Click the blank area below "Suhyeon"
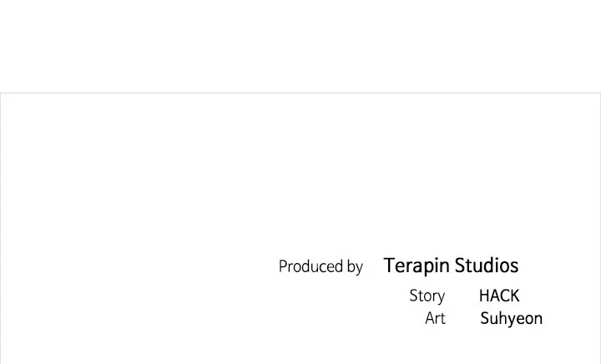Image resolution: width=601 pixels, height=364 pixels. pyautogui.click(x=511, y=346)
